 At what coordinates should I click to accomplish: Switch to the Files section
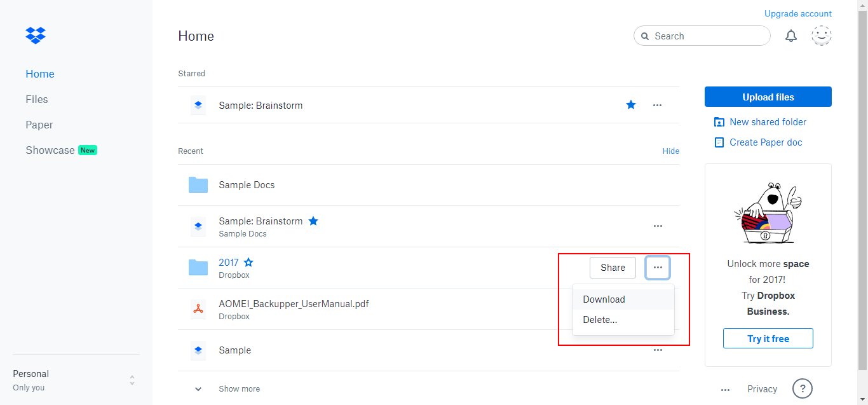36,99
